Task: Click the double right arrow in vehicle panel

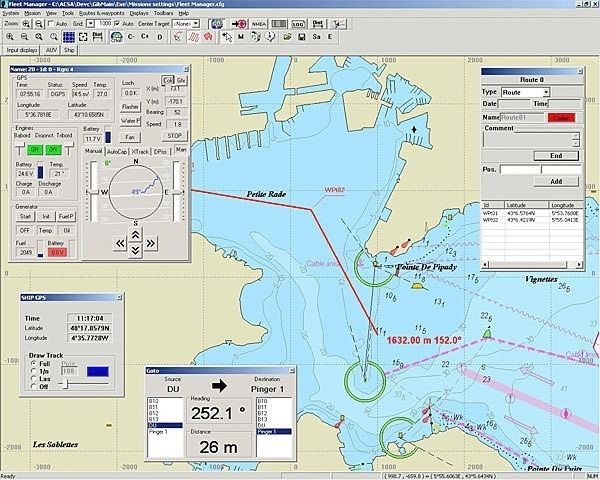Action: pyautogui.click(x=150, y=243)
